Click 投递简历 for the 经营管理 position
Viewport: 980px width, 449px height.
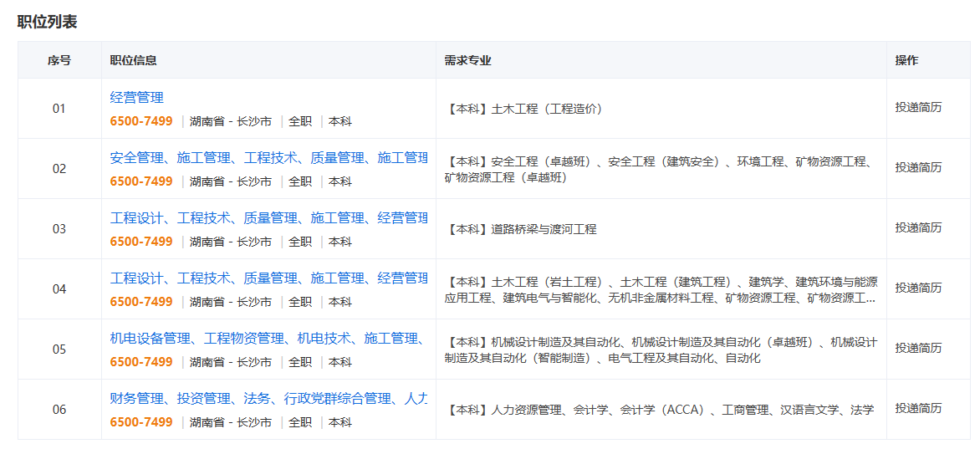(918, 107)
